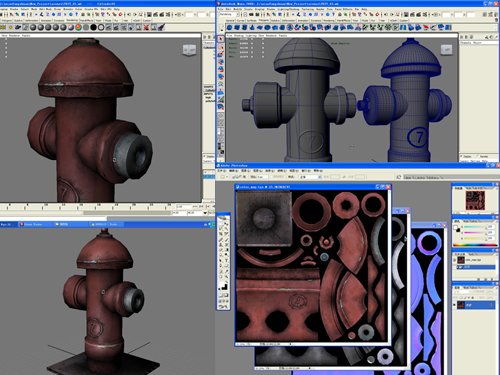Toggle visibility eye of the Photoshop layer
The height and width of the screenshot is (375, 500).
[x=455, y=305]
